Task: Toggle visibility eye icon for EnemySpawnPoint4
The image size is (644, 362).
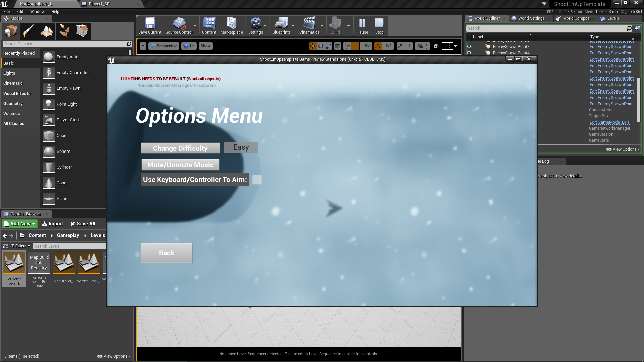Action: click(x=470, y=53)
